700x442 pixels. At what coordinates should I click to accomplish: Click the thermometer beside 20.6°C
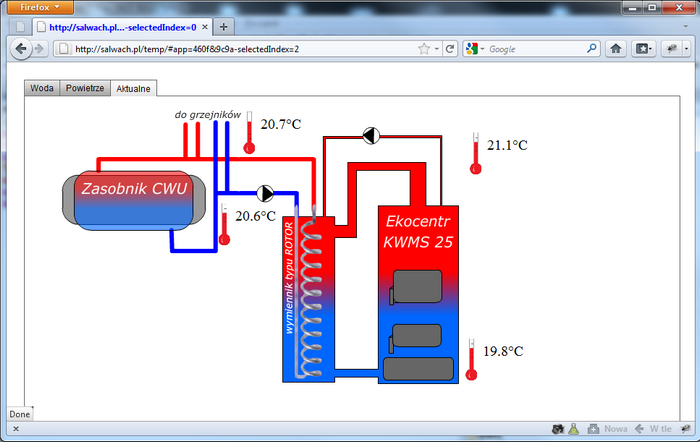(225, 224)
